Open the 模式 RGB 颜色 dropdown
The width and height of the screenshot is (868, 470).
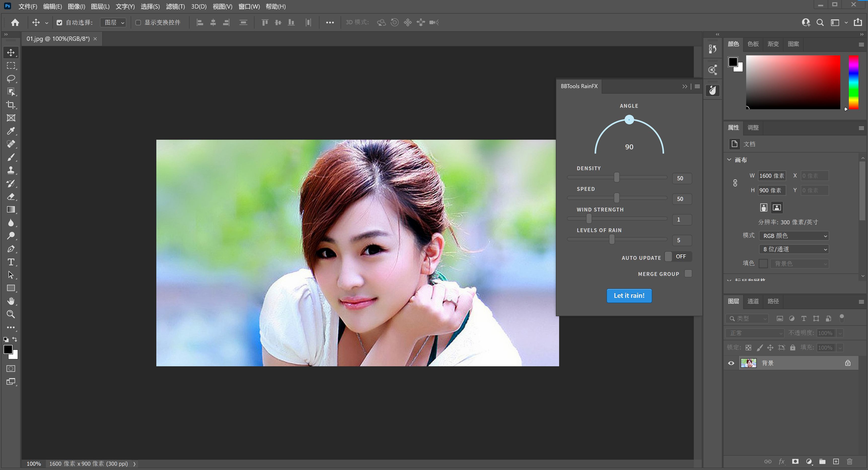click(794, 236)
